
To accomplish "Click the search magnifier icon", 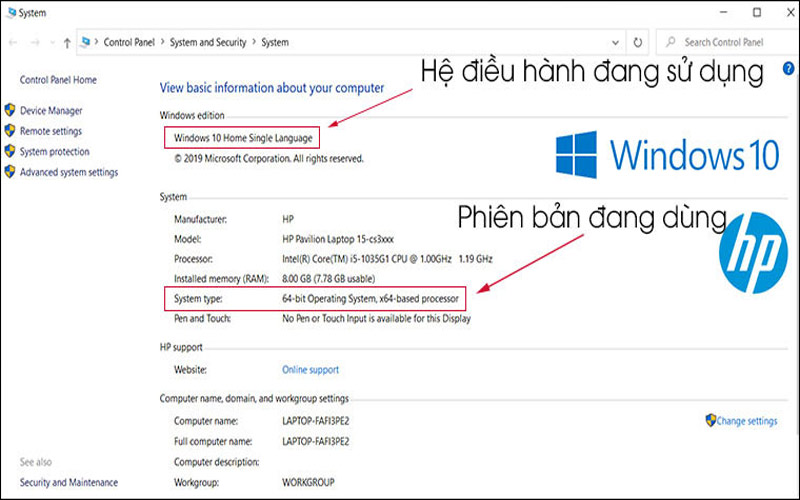I will [670, 42].
